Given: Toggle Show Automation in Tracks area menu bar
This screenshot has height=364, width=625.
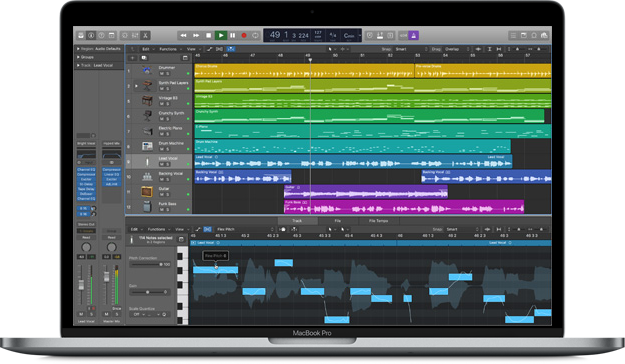Looking at the screenshot, I should coord(210,49).
